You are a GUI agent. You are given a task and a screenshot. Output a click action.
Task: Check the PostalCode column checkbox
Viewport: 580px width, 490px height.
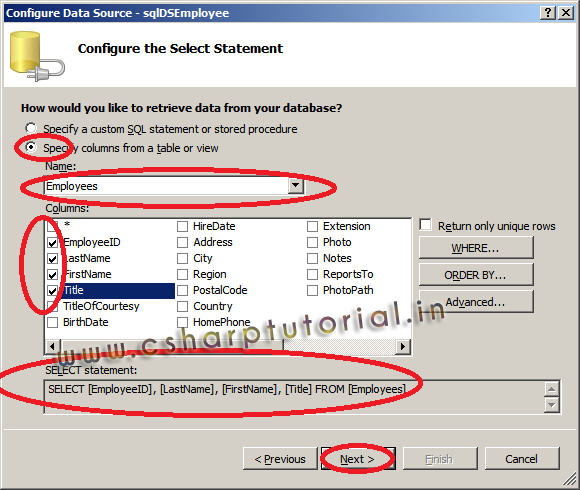point(182,290)
